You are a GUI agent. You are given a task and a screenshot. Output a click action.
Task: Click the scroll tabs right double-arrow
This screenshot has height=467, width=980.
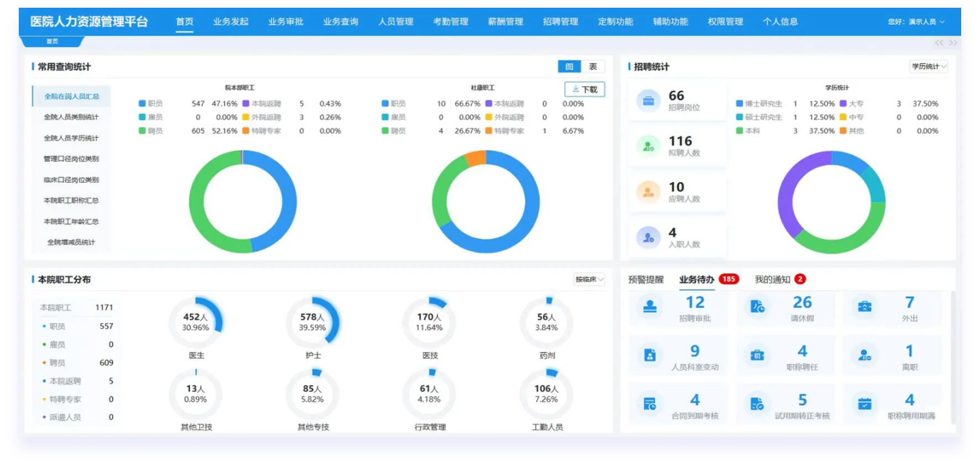tap(953, 43)
